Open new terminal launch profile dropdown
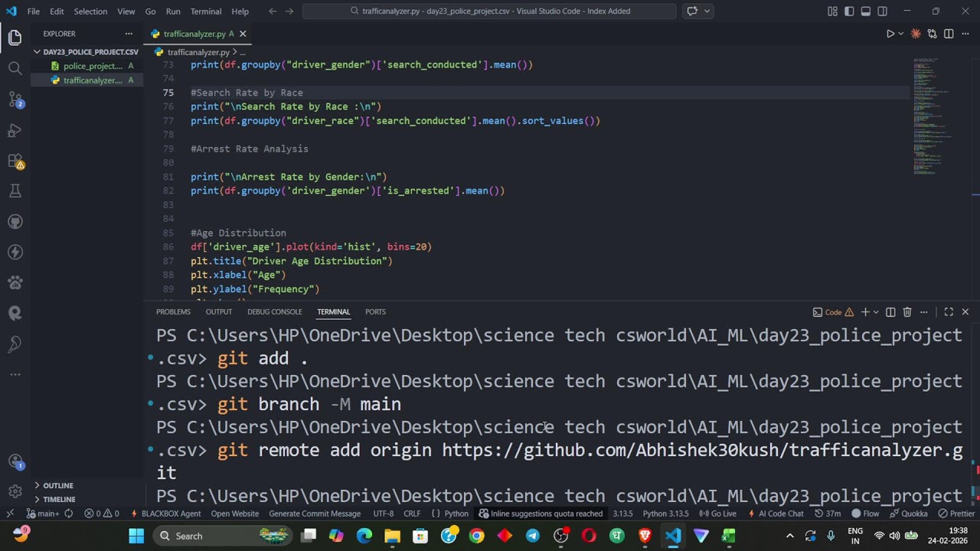 [x=876, y=312]
